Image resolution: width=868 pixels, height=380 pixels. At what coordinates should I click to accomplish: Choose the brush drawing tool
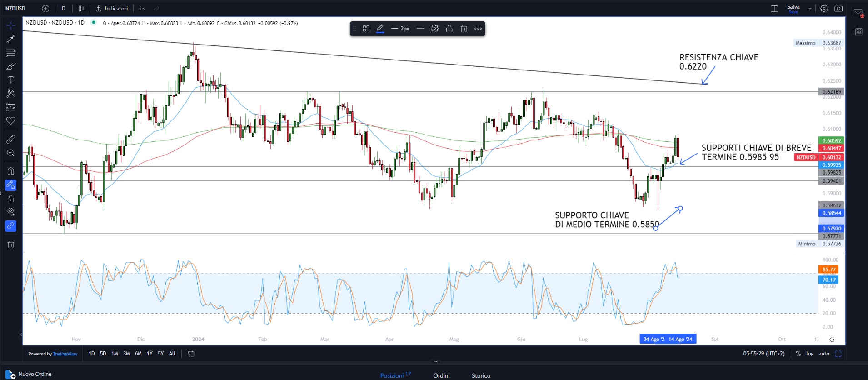pyautogui.click(x=10, y=67)
